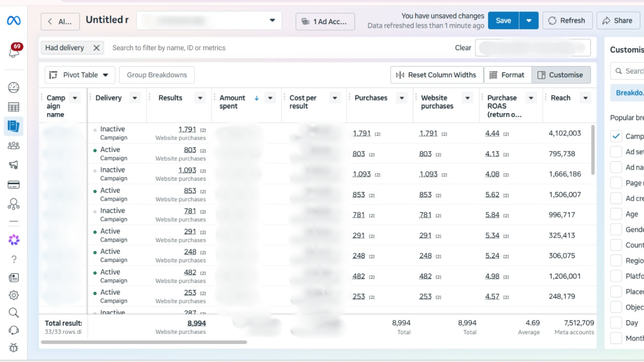644x362 pixels.
Task: Click Group Breakdowns
Action: point(157,75)
